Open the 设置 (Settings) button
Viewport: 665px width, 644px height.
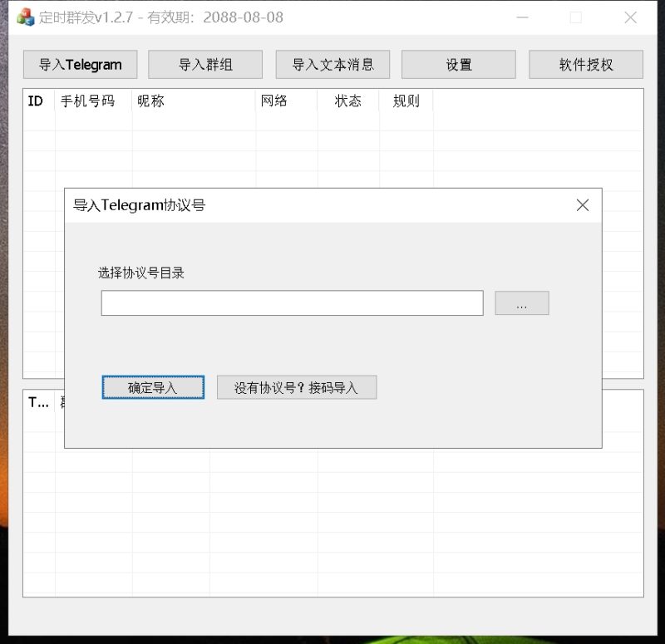458,64
